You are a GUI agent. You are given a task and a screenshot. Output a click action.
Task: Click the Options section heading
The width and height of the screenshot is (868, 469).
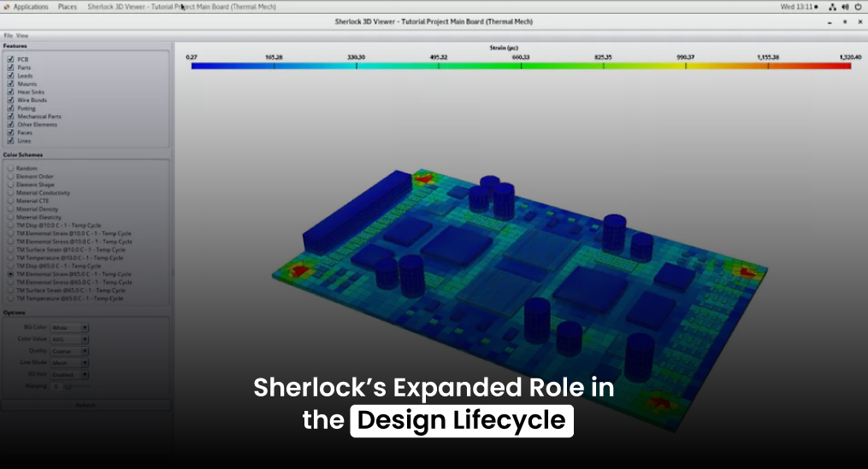[x=14, y=313]
